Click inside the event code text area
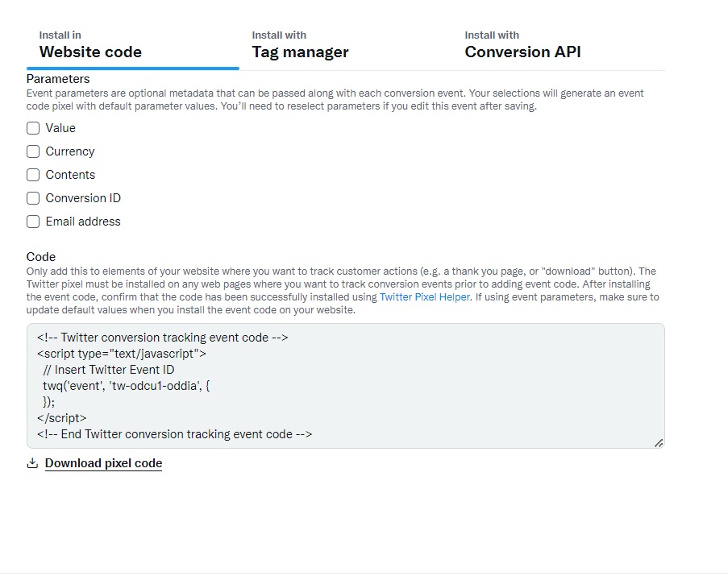The height and width of the screenshot is (576, 728). tap(345, 386)
